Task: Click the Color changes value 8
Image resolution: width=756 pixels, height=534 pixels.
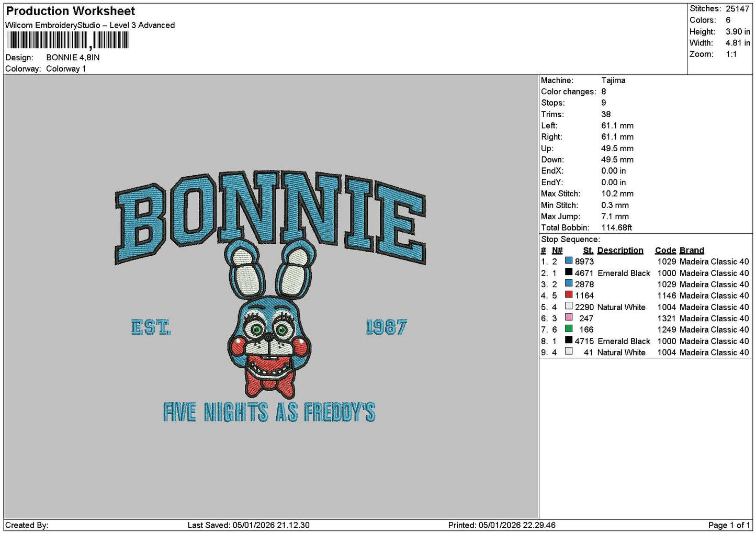Action: coord(604,92)
